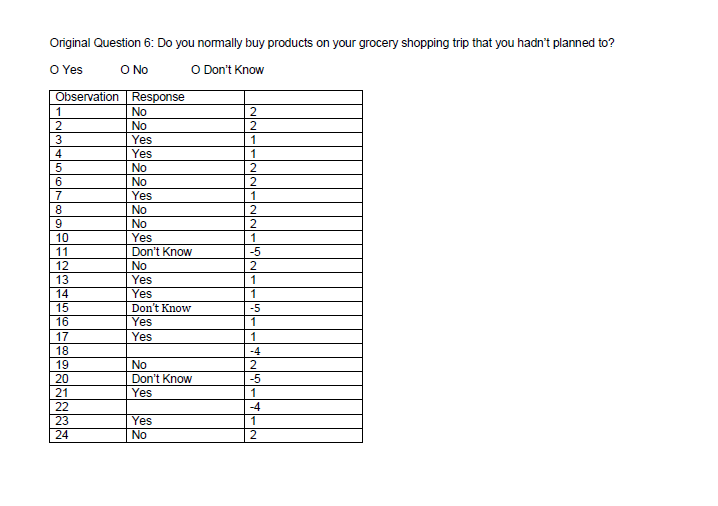This screenshot has width=718, height=506.
Task: Click the No response in observation 1
Action: pos(185,112)
